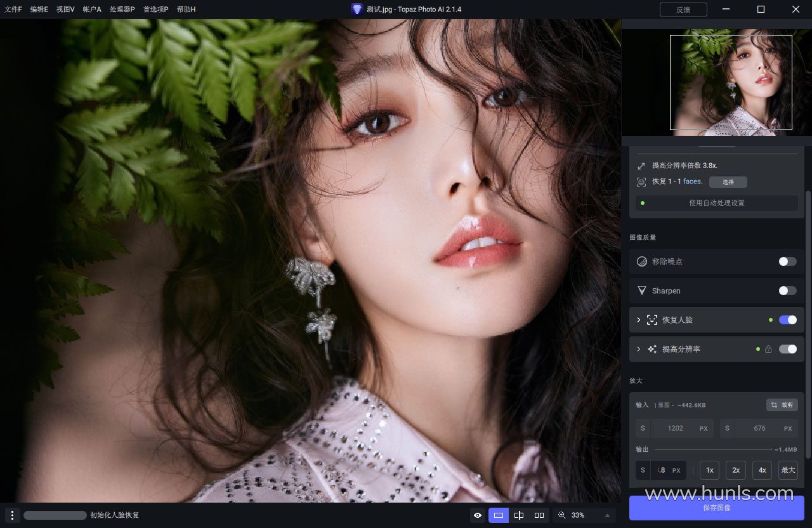Click the faces link
The width and height of the screenshot is (812, 528).
click(693, 181)
